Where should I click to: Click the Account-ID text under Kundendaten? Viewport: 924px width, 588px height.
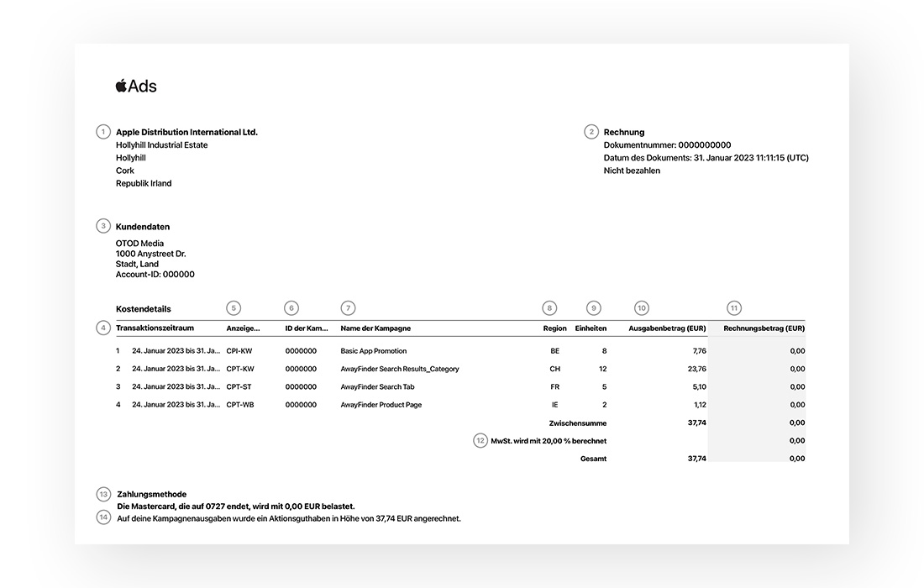155,275
